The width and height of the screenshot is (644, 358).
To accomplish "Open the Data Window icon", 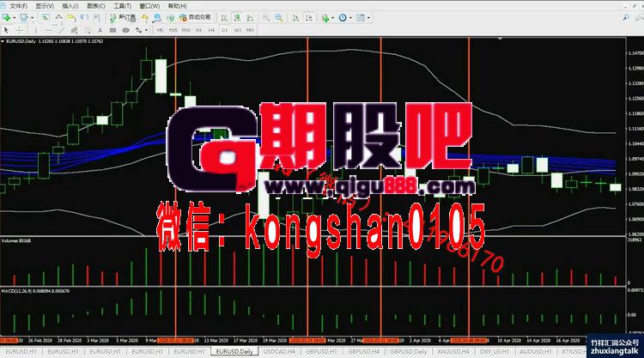I will (58, 18).
